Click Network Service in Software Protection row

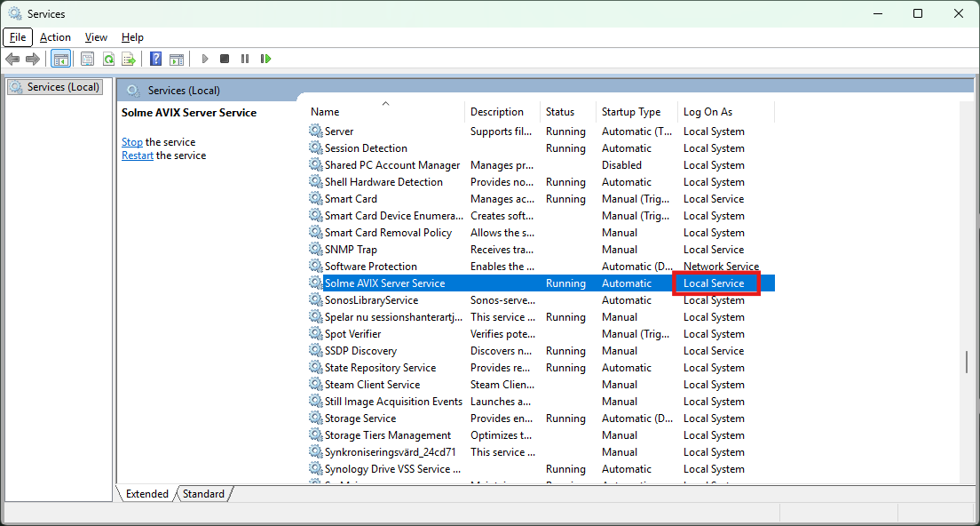(x=722, y=266)
